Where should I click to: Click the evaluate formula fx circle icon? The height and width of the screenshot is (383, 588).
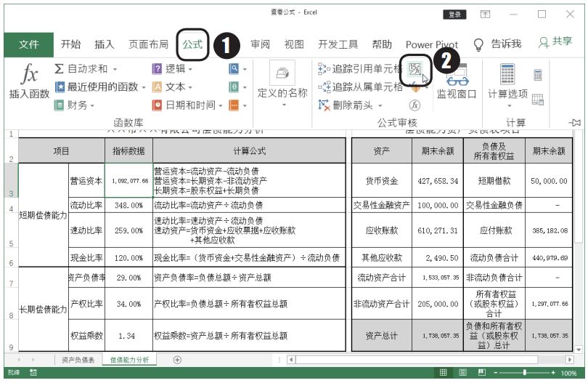(x=415, y=105)
